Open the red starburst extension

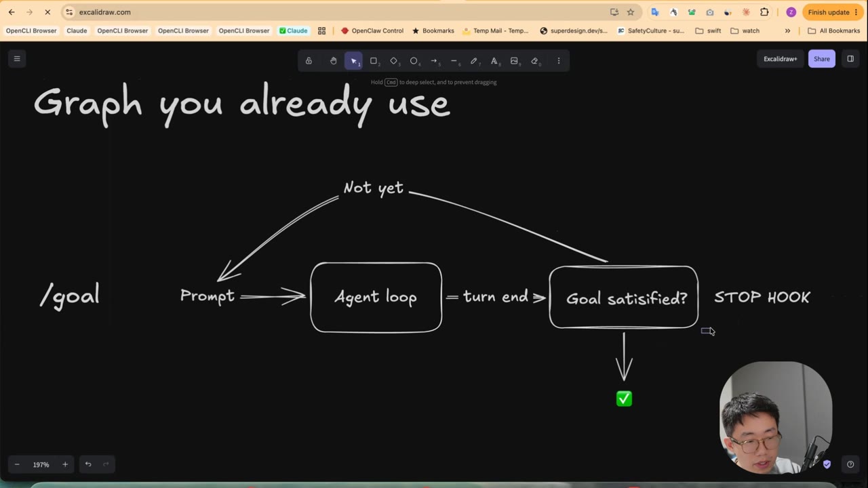click(747, 12)
